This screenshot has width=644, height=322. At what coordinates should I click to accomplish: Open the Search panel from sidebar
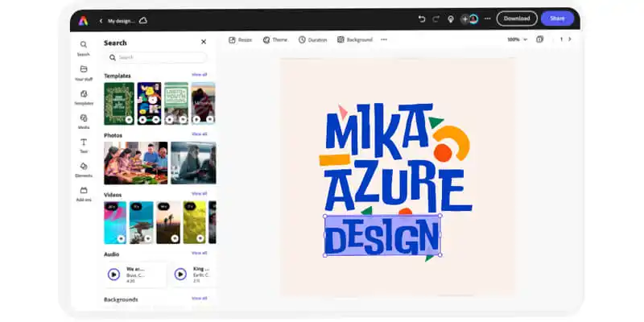pos(84,48)
